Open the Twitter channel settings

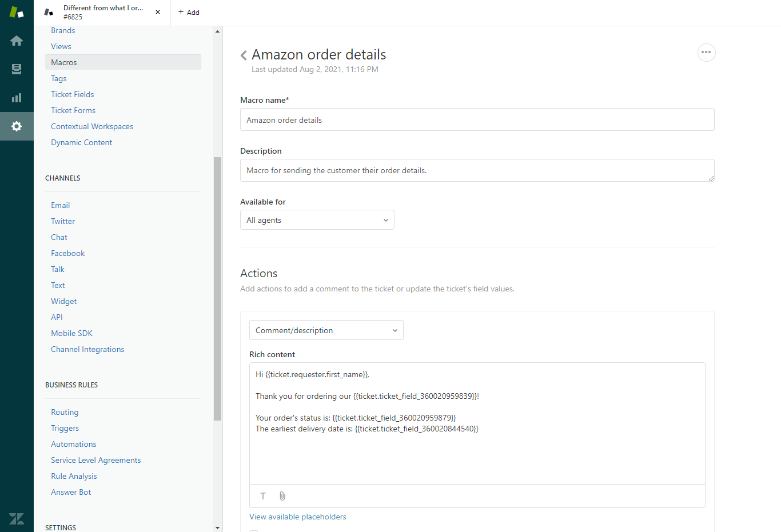click(63, 221)
